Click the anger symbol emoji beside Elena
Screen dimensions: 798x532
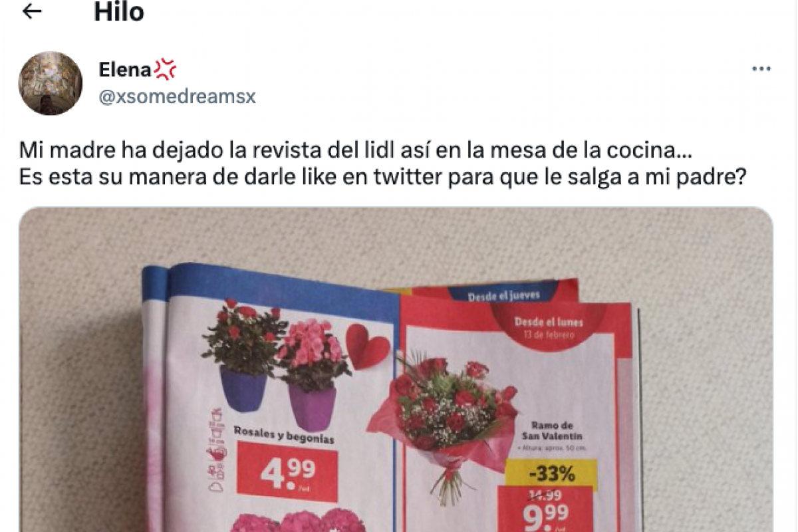[x=165, y=68]
